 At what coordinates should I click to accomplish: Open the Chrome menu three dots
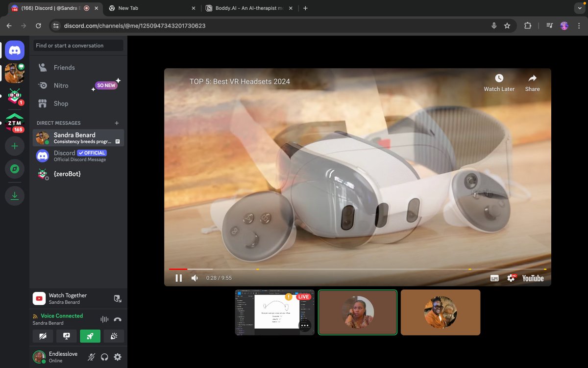pos(579,26)
